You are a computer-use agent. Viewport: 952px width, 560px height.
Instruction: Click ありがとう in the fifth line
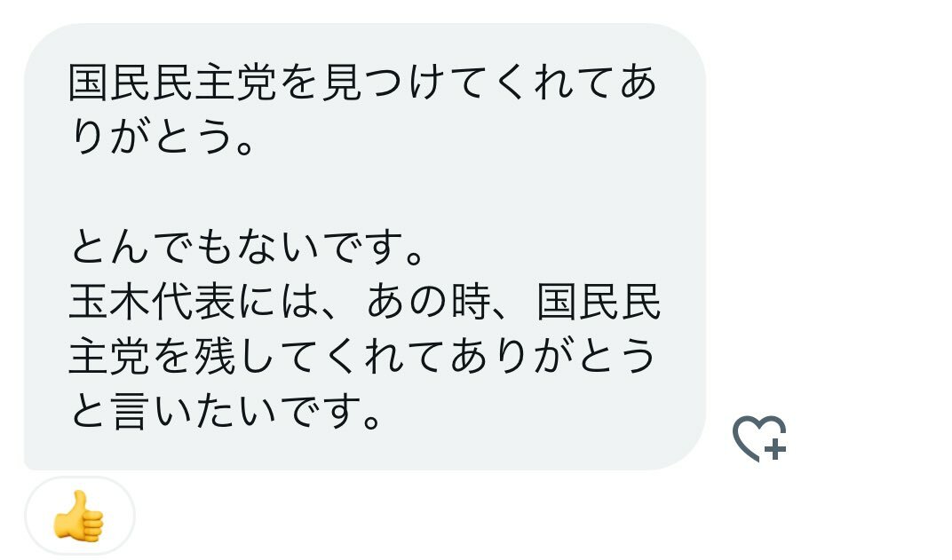pos(553,357)
